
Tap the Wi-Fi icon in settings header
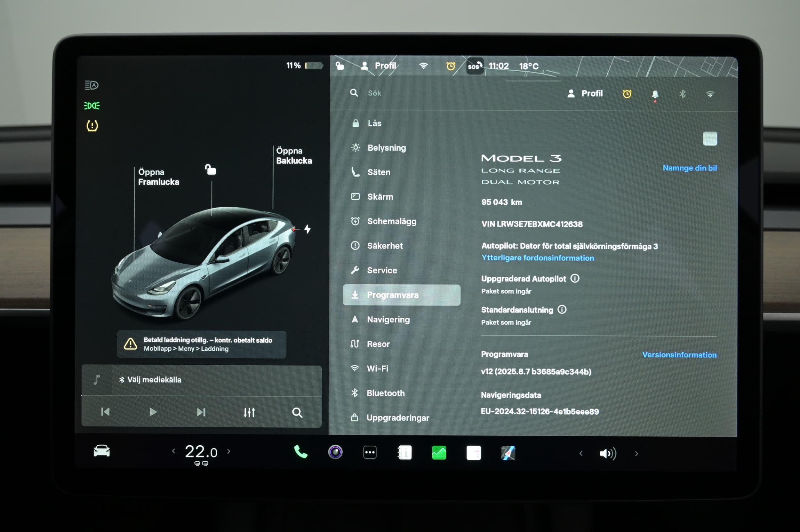710,94
